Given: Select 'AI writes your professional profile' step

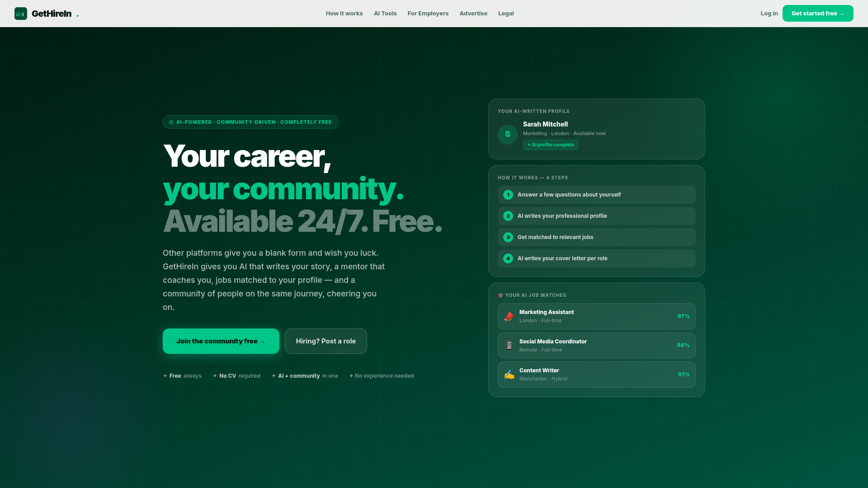Looking at the screenshot, I should 597,216.
